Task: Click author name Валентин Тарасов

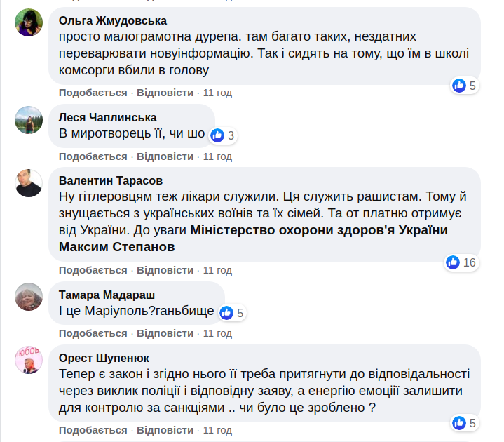Action: click(111, 180)
